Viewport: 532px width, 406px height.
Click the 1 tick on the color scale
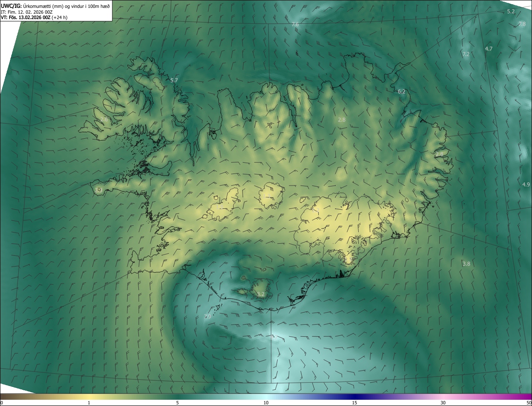click(89, 403)
